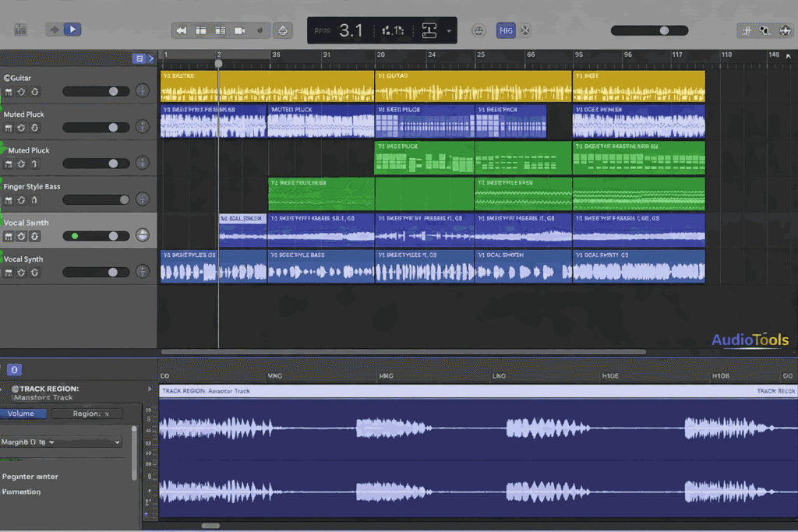Click the AudioTools logo link
The width and height of the screenshot is (798, 532).
point(749,340)
